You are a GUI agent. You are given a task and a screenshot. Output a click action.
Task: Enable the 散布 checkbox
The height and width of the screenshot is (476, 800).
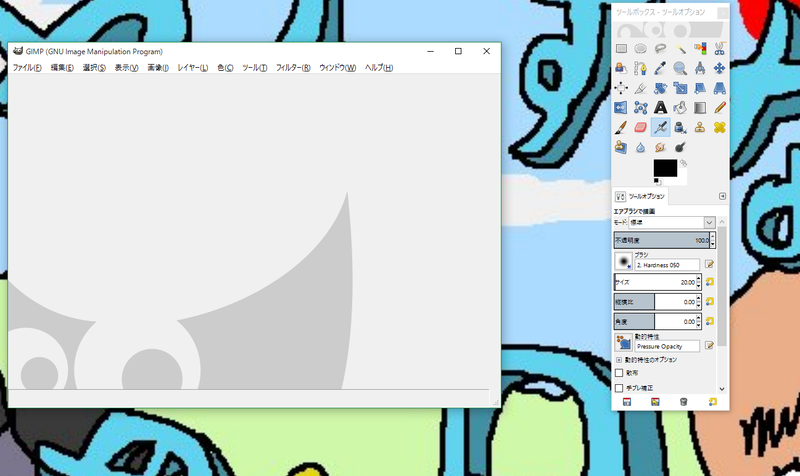(619, 373)
